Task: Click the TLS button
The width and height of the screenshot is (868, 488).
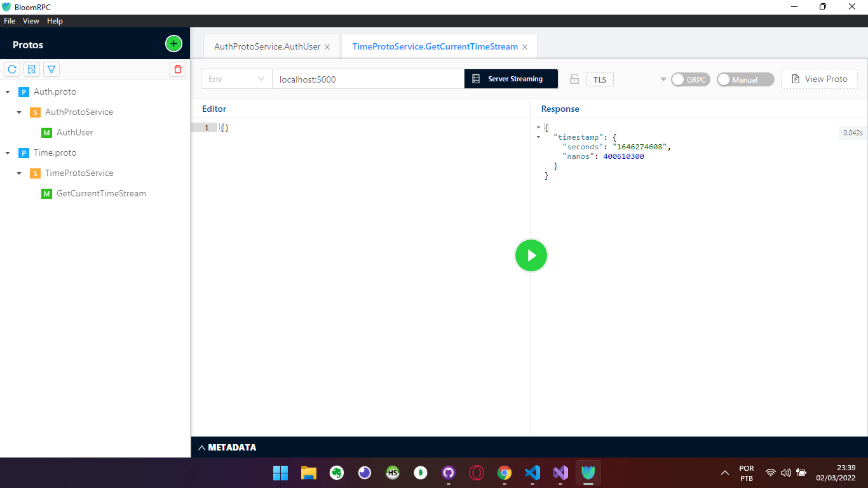Action: coord(600,79)
